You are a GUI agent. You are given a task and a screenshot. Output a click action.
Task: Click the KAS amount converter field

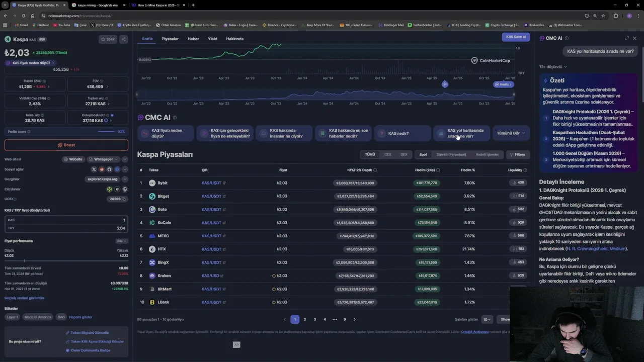pyautogui.click(x=66, y=220)
